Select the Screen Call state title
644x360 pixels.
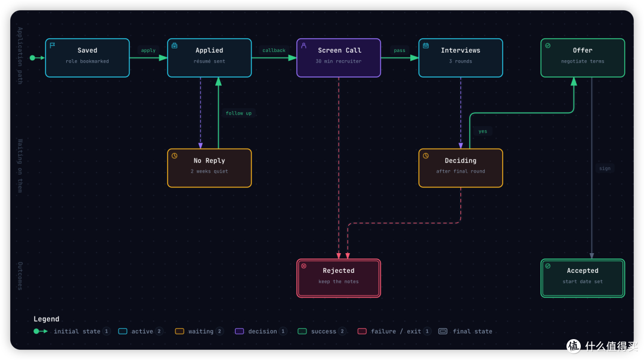coord(340,50)
